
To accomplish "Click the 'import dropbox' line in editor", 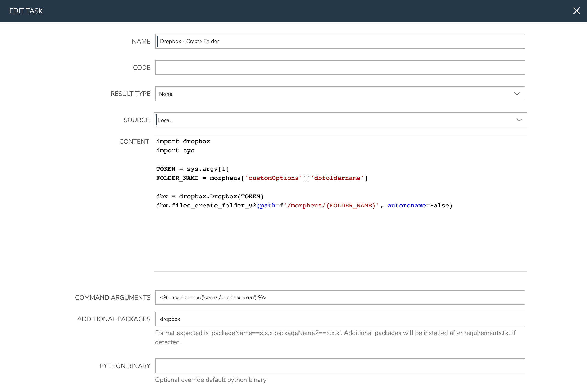I will (x=183, y=142).
